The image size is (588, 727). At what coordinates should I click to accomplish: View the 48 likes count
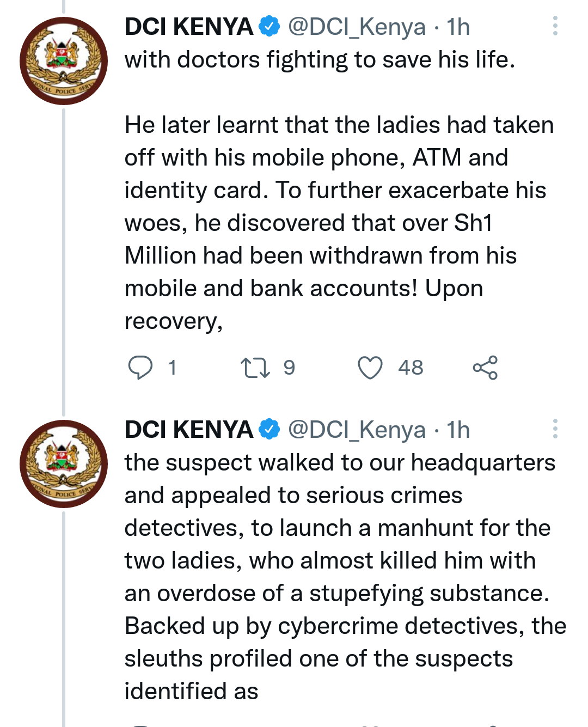point(411,368)
